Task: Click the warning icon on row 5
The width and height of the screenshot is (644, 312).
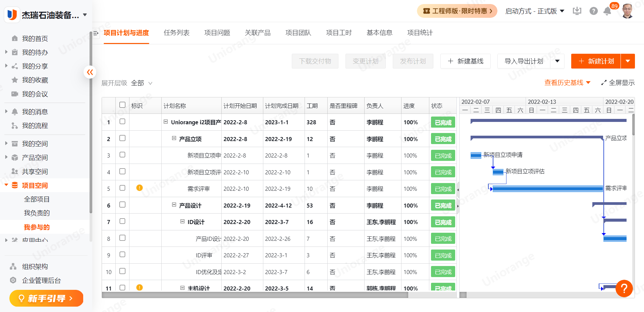Action: click(140, 188)
